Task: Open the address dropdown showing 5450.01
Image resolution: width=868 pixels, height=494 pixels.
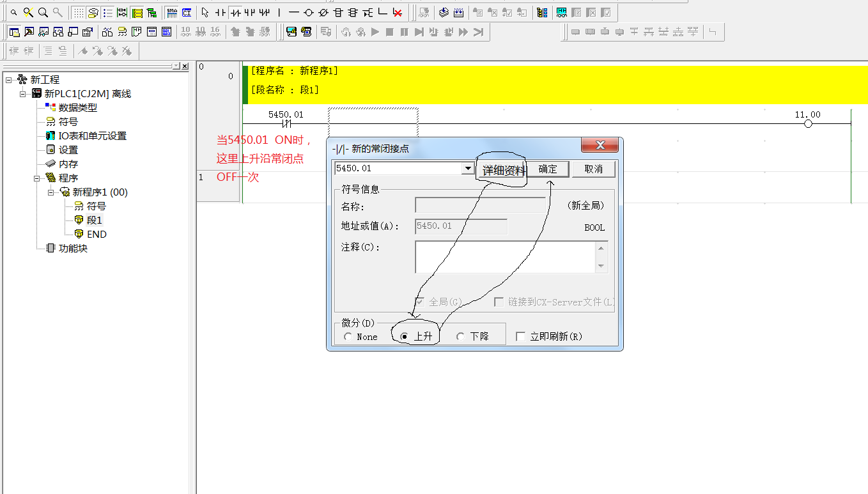Action: click(468, 169)
